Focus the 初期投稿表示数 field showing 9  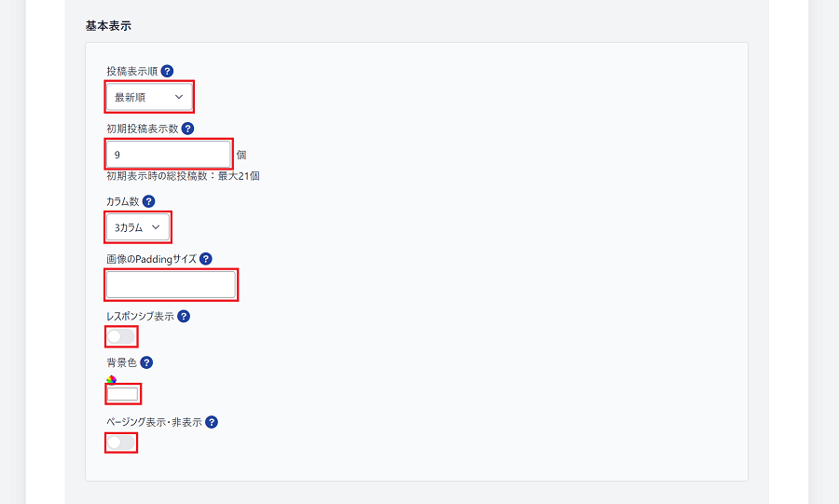pyautogui.click(x=169, y=155)
